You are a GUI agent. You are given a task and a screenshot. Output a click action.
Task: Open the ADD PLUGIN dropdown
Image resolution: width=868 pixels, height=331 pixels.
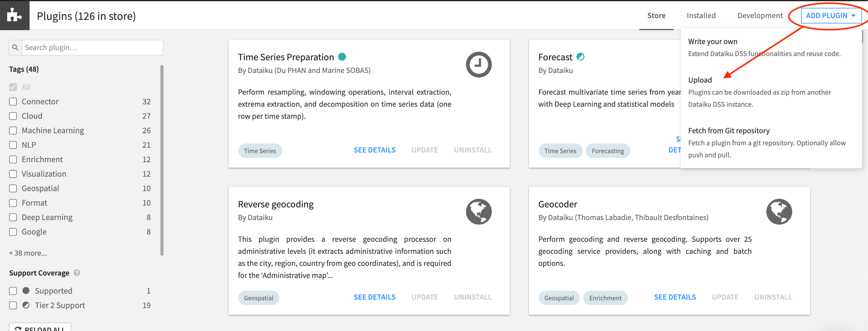click(x=830, y=15)
